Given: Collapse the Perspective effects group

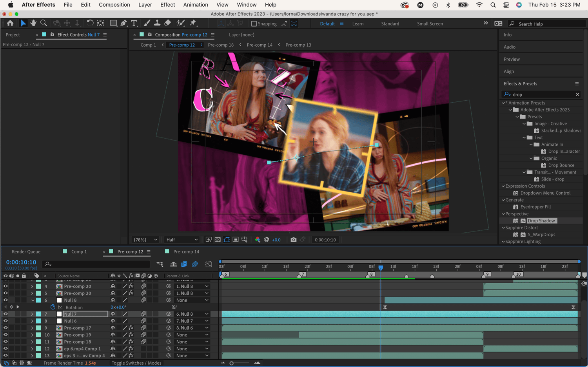Looking at the screenshot, I should click(x=503, y=214).
